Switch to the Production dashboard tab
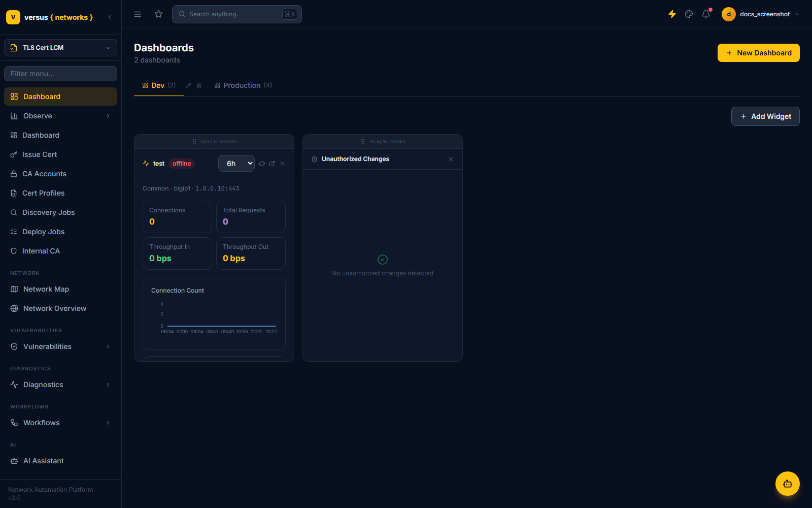This screenshot has height=508, width=812. [x=243, y=85]
